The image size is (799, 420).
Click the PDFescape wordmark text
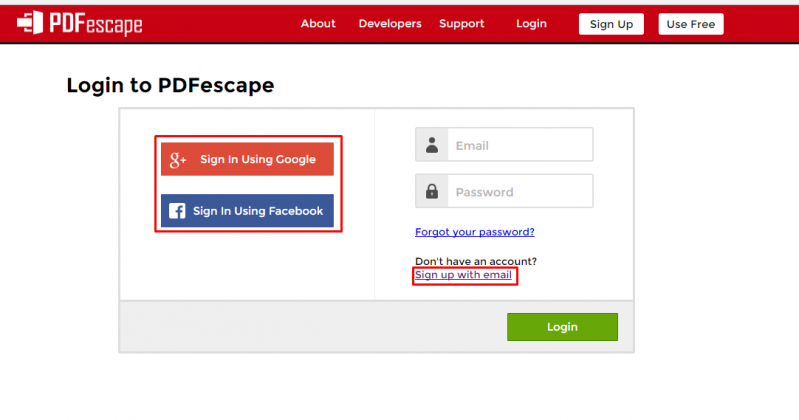(x=96, y=24)
